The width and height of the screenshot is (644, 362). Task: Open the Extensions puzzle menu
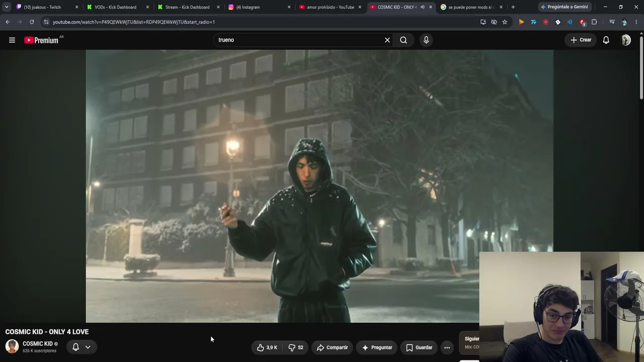(x=594, y=22)
